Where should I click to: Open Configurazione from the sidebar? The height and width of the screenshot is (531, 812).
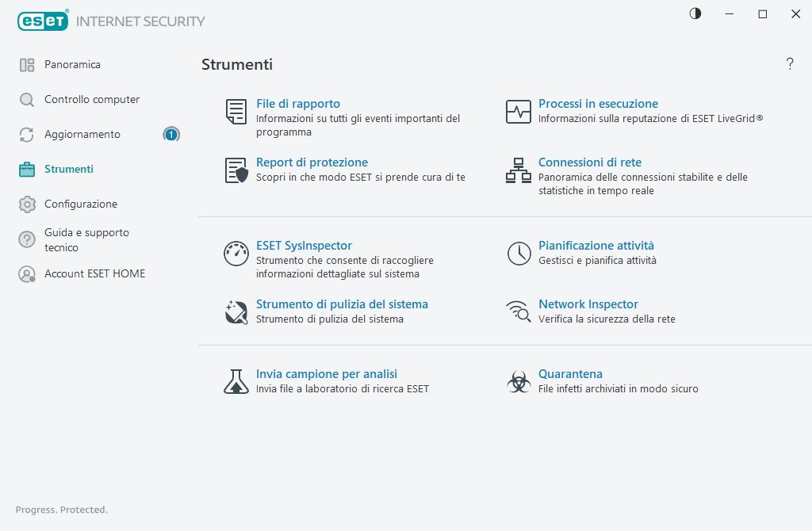coord(80,204)
